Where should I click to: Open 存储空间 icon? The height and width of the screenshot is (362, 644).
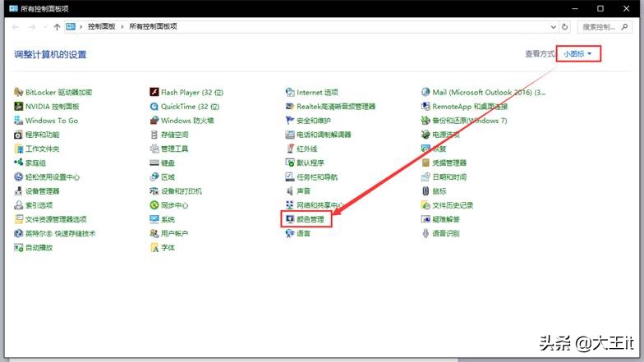click(x=154, y=135)
